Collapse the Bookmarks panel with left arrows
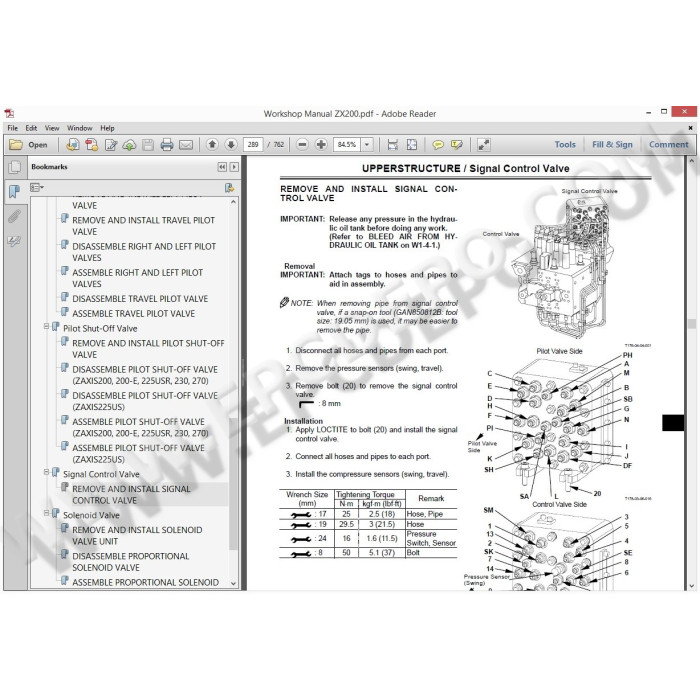Screen dimensions: 700x700 222,167
